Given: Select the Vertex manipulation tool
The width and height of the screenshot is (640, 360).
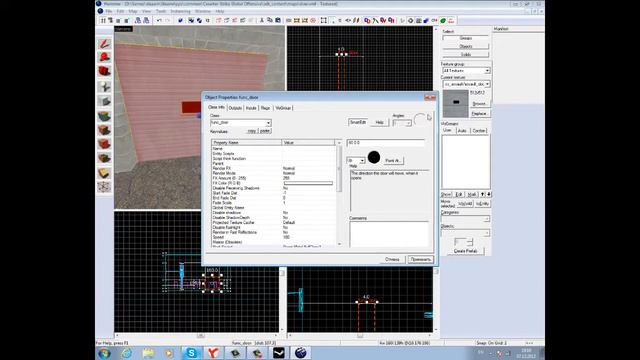Looking at the screenshot, I should click(104, 187).
